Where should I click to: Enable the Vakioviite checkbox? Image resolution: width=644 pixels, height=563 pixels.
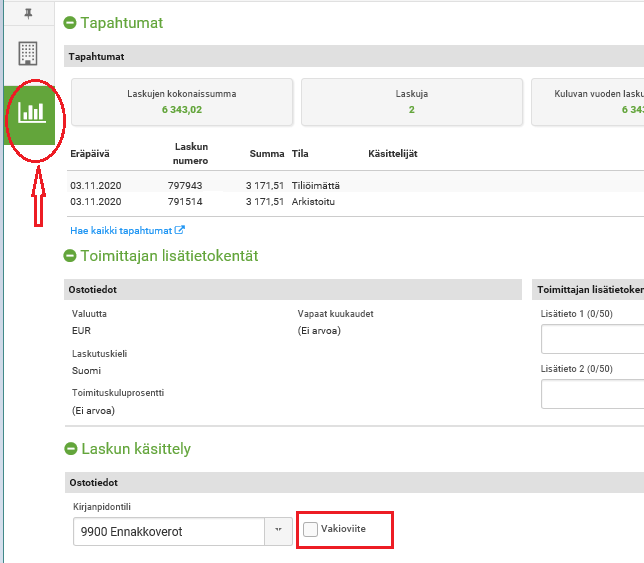tap(311, 529)
